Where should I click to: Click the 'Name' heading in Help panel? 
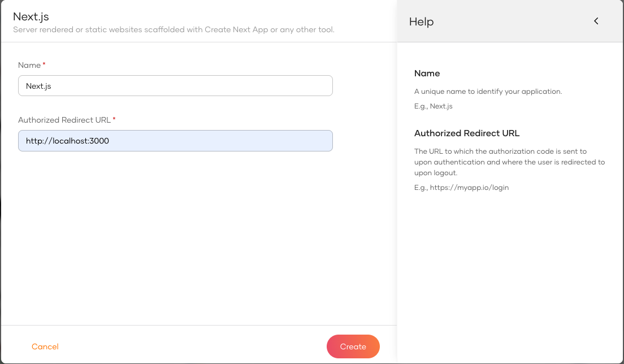tap(427, 73)
